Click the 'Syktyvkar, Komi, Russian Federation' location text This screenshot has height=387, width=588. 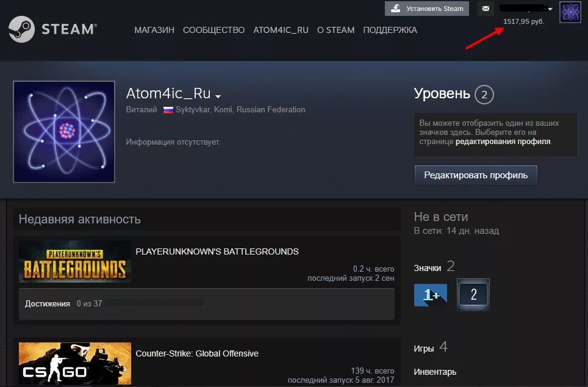240,110
